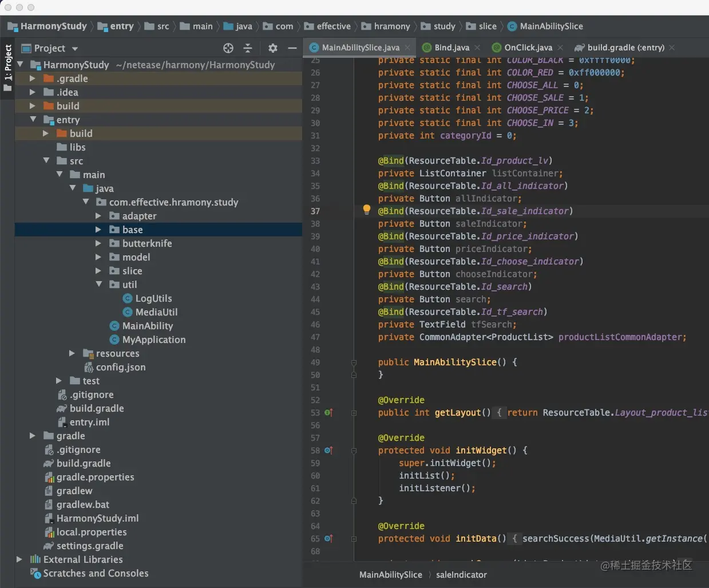Screen dimensions: 709x588
Task: Collapse the util package folder
Action: [98, 285]
